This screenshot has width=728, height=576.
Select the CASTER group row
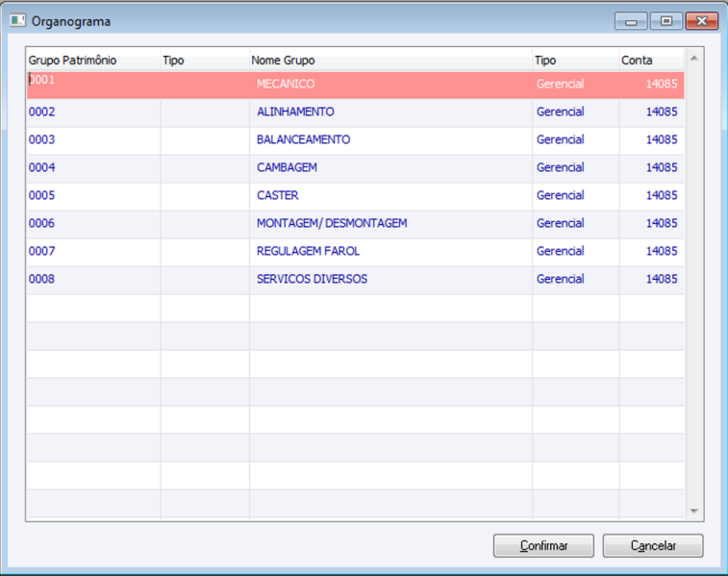pos(355,195)
